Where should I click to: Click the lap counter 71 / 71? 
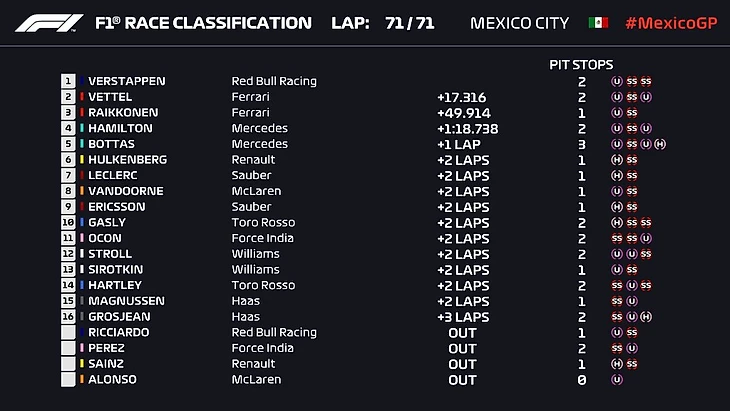click(409, 23)
